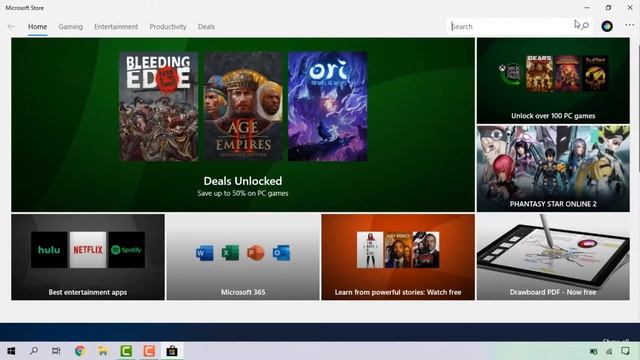The width and height of the screenshot is (640, 360).
Task: Open green Camtasia taskbar icon
Action: click(126, 351)
